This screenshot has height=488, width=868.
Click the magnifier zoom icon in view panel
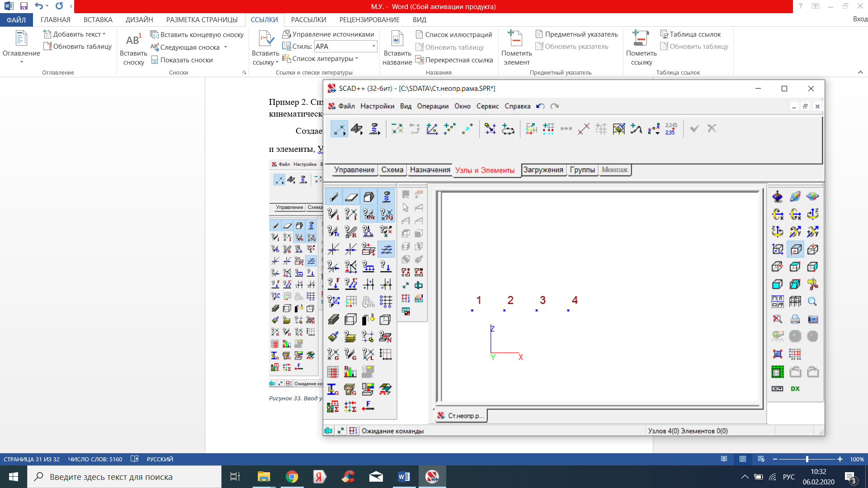click(x=813, y=301)
